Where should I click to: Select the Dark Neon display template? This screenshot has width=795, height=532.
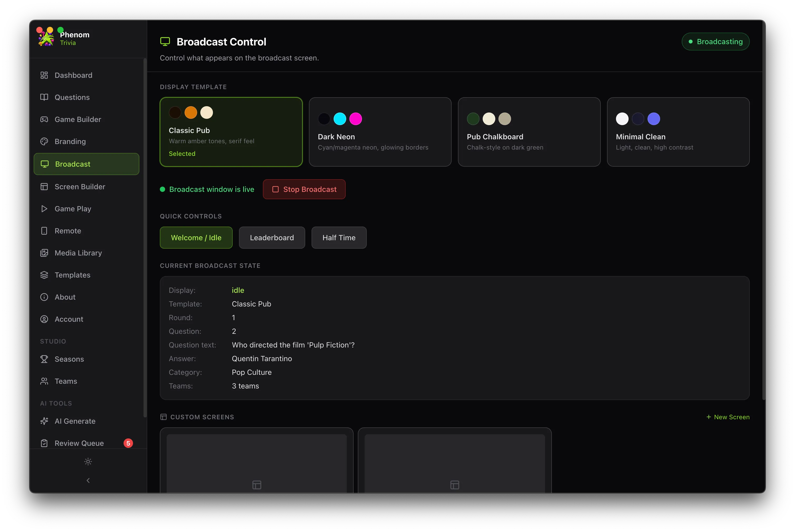click(x=380, y=132)
